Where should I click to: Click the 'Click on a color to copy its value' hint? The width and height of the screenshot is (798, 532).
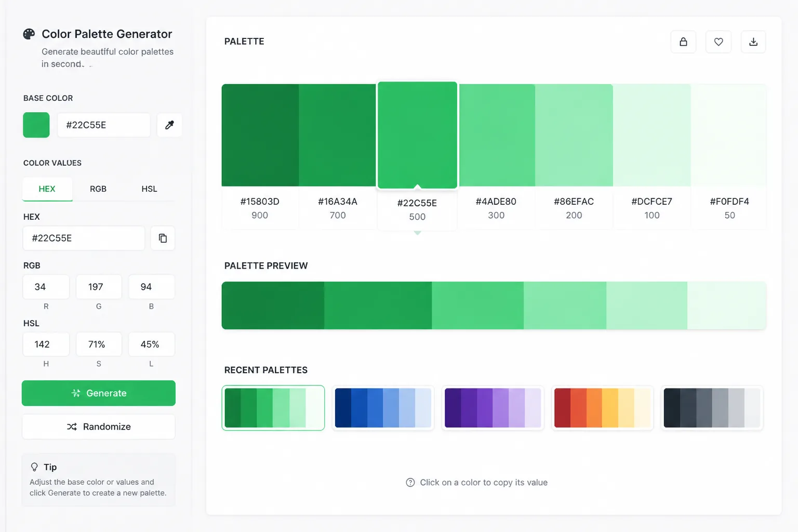coord(484,483)
